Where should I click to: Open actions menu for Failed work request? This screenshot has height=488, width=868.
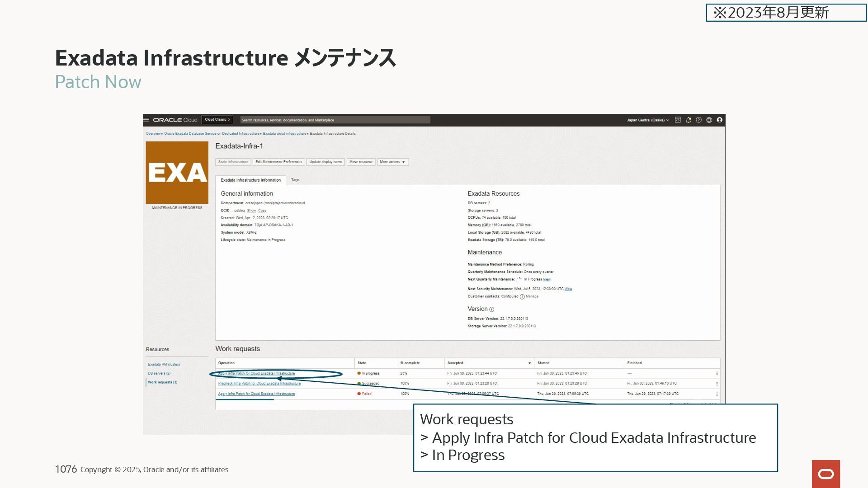[717, 394]
